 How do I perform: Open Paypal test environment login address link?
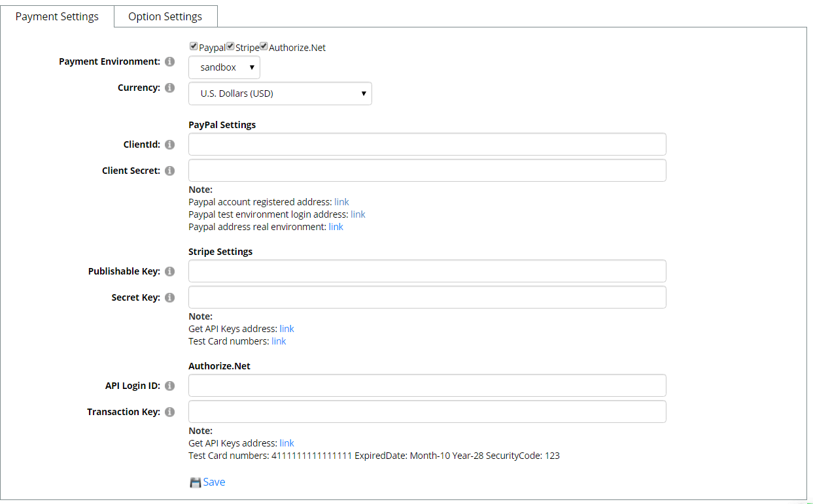358,214
